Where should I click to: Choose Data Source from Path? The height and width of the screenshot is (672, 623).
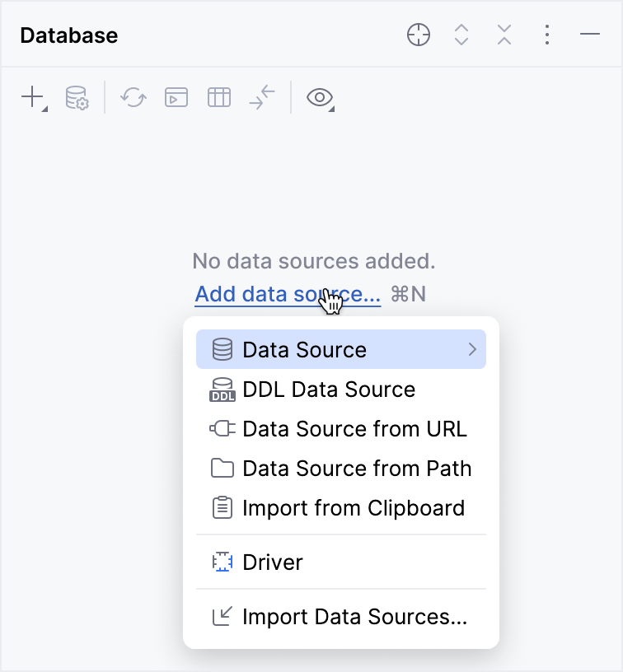[356, 469]
